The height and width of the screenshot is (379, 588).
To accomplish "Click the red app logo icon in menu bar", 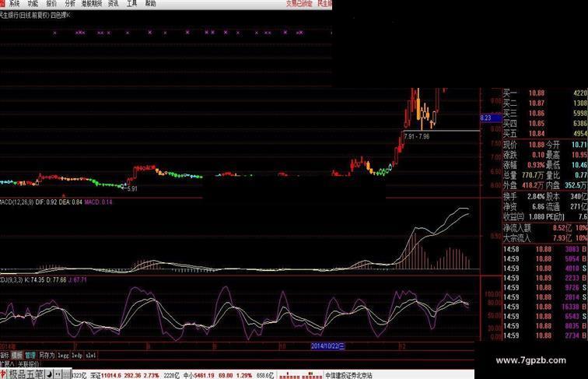I will coord(2,3).
